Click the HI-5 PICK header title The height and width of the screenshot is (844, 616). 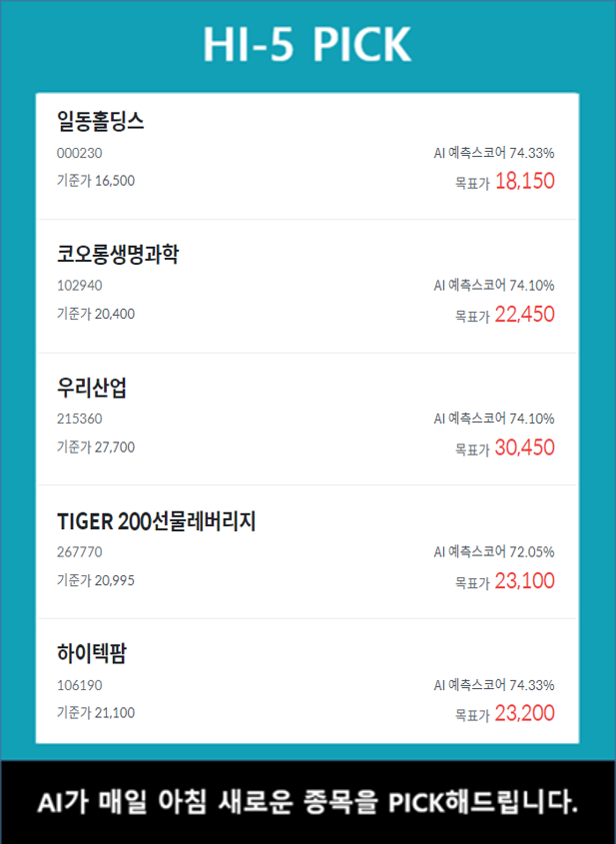(308, 45)
